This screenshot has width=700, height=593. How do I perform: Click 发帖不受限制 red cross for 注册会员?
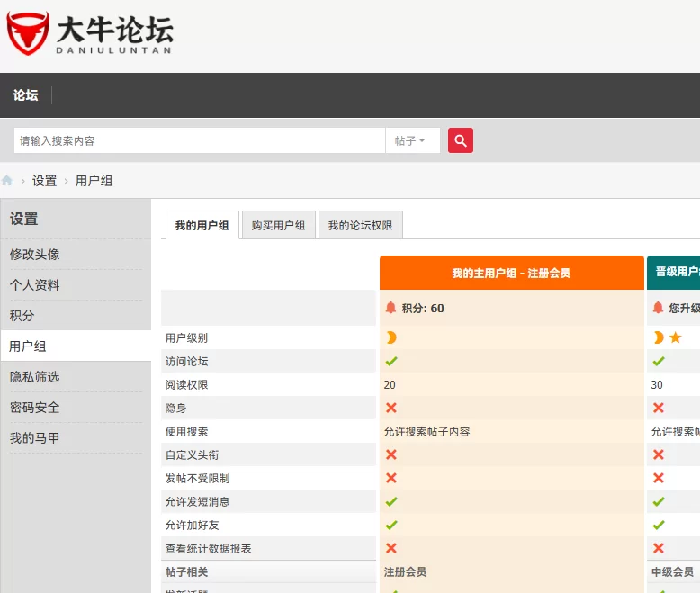(x=391, y=478)
